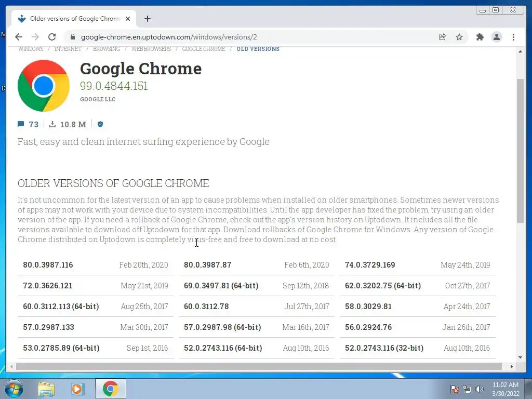
Task: Open the Chrome three-dot menu
Action: pos(513,37)
